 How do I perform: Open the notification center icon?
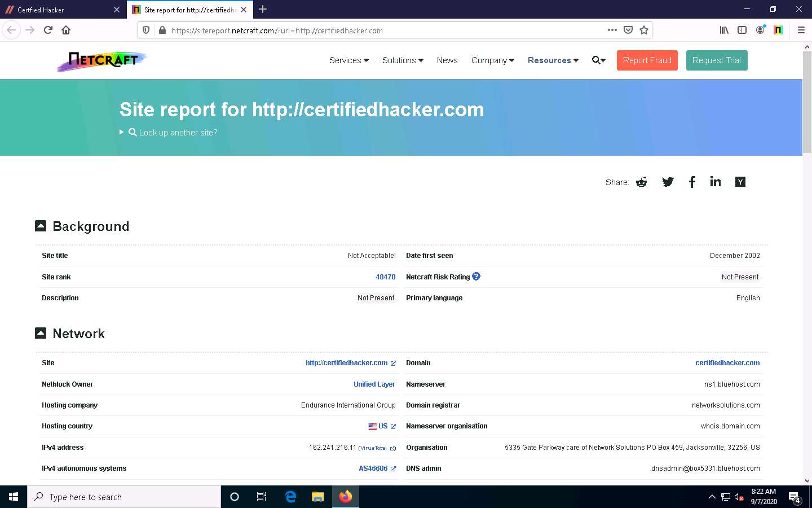click(x=795, y=497)
